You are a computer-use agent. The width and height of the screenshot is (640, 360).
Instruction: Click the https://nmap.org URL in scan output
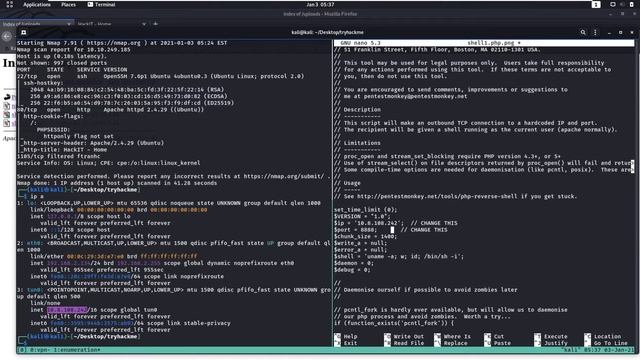coord(113,43)
